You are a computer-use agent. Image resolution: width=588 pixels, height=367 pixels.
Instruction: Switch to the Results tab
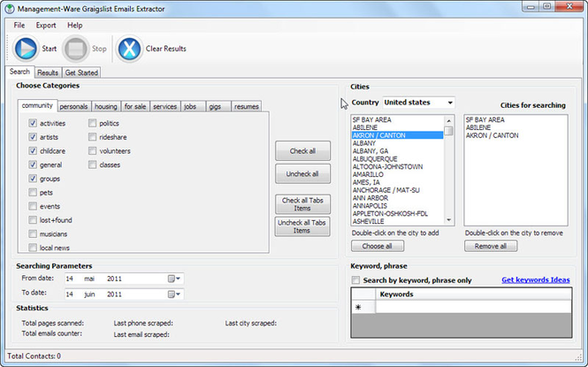[x=48, y=73]
